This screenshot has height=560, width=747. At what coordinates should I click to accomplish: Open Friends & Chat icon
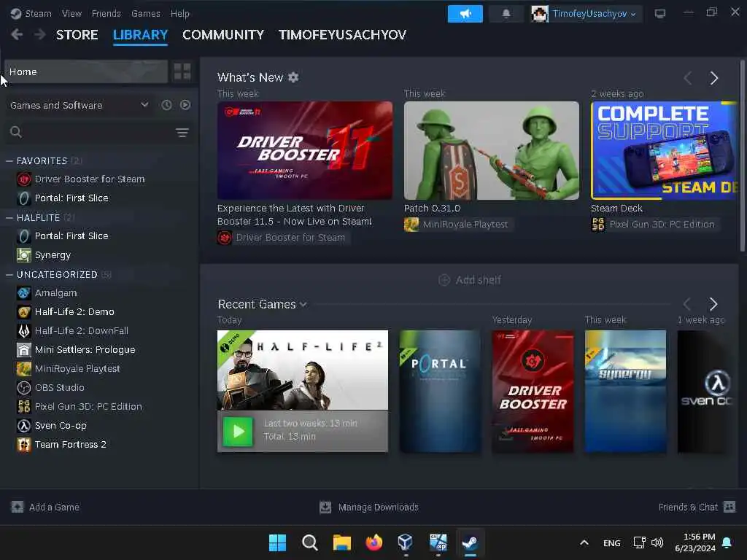(x=729, y=507)
